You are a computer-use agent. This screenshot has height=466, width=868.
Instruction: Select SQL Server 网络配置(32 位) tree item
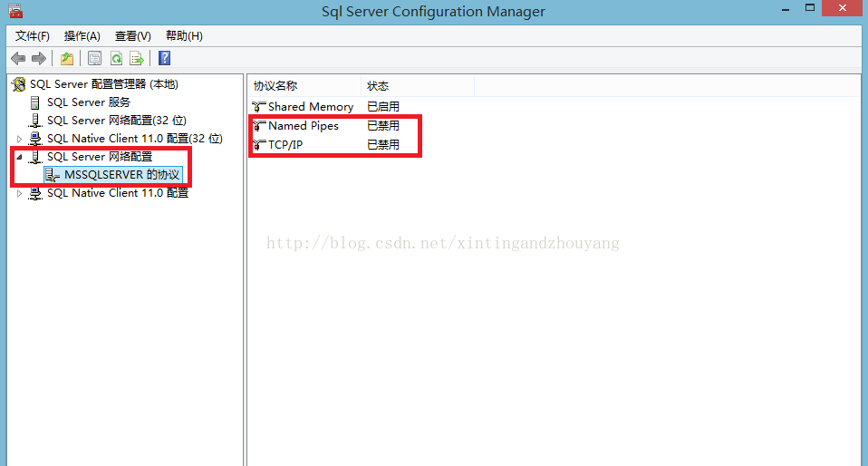click(x=117, y=121)
